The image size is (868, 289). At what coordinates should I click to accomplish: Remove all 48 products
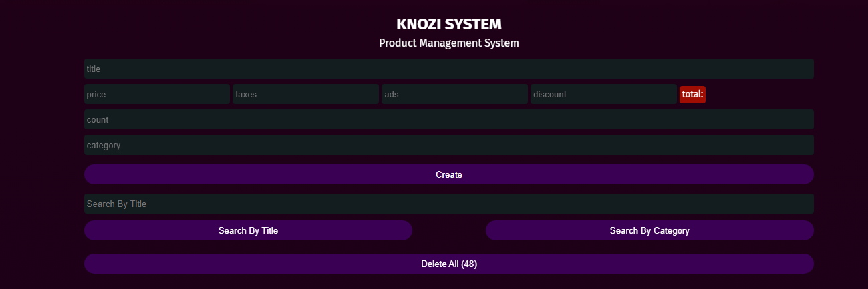pyautogui.click(x=448, y=264)
